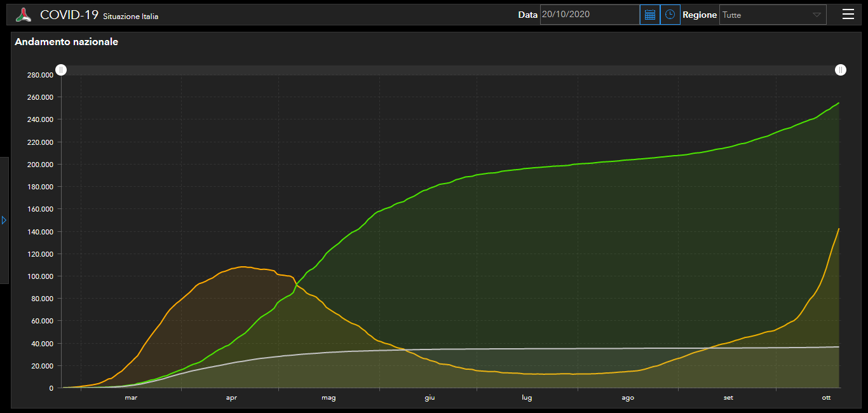This screenshot has height=413, width=868.
Task: Click the COVID-19 title text
Action: [x=69, y=15]
